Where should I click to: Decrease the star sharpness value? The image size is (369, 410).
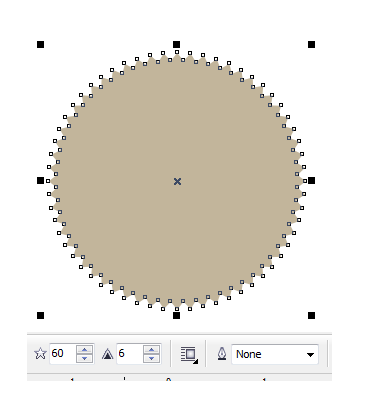tap(152, 358)
